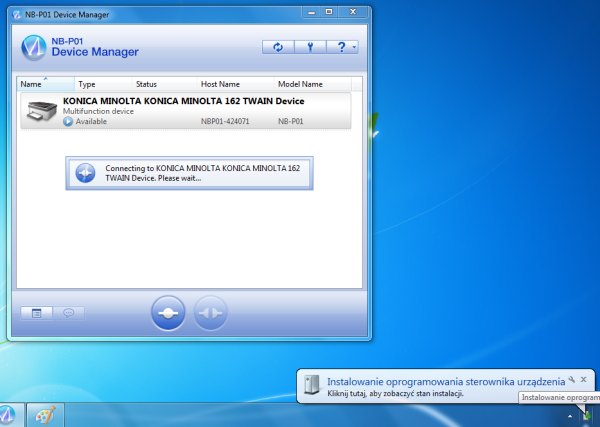Show hidden system tray icons arrow
This screenshot has width=600, height=427.
pos(570,417)
